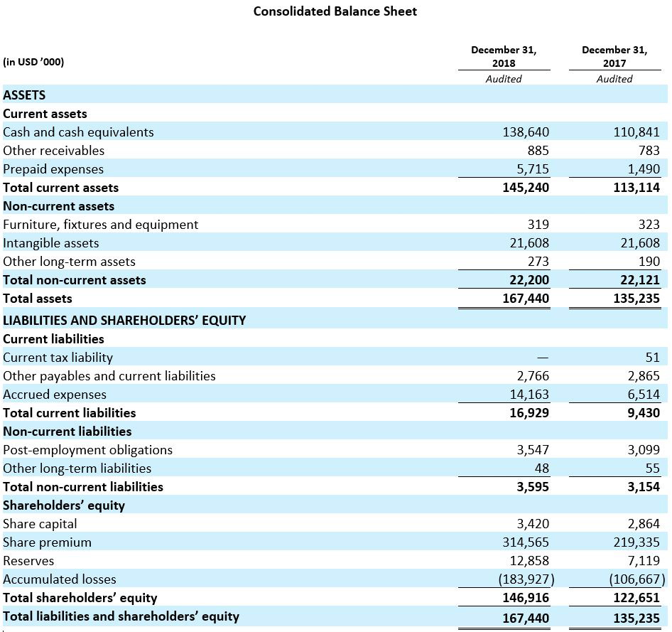
Task: Click 'Furniture, fixtures and equipment' label
Action: point(101,225)
